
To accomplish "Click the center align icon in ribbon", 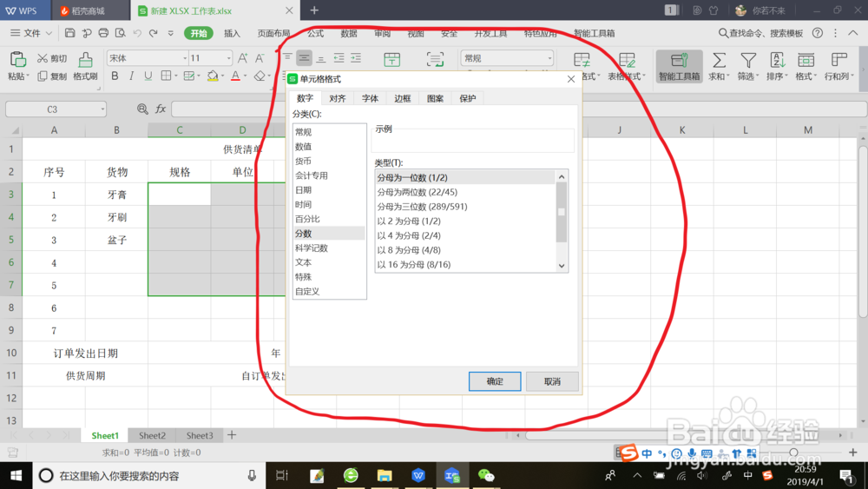I will pos(304,57).
